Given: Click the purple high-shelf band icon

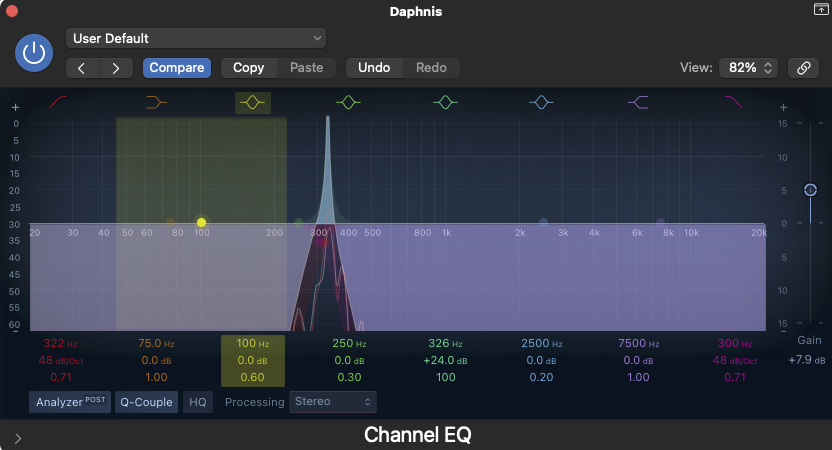Looking at the screenshot, I should tap(637, 102).
